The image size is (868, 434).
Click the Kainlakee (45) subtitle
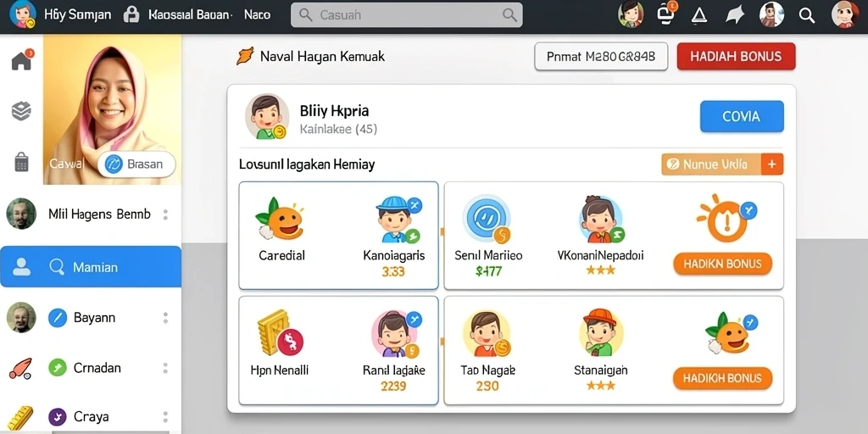338,130
